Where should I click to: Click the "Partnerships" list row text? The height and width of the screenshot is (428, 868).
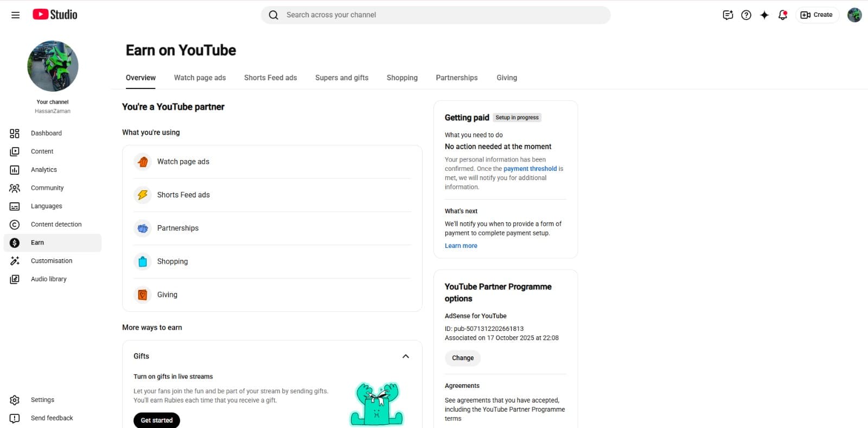point(178,228)
